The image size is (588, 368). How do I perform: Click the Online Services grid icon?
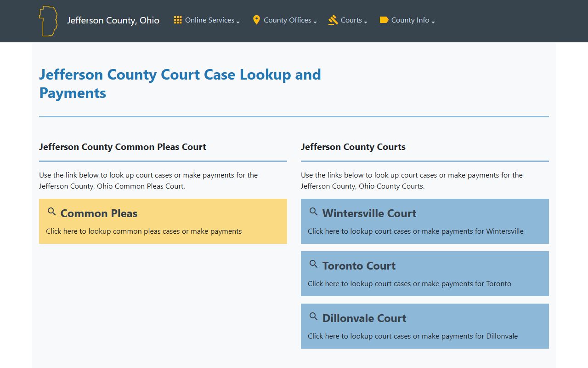178,20
